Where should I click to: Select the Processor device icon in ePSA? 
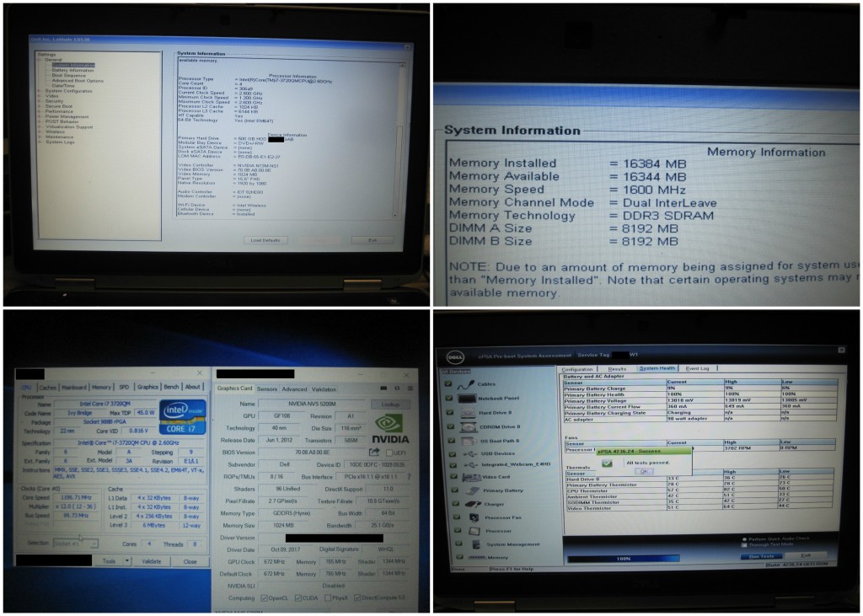(x=474, y=531)
